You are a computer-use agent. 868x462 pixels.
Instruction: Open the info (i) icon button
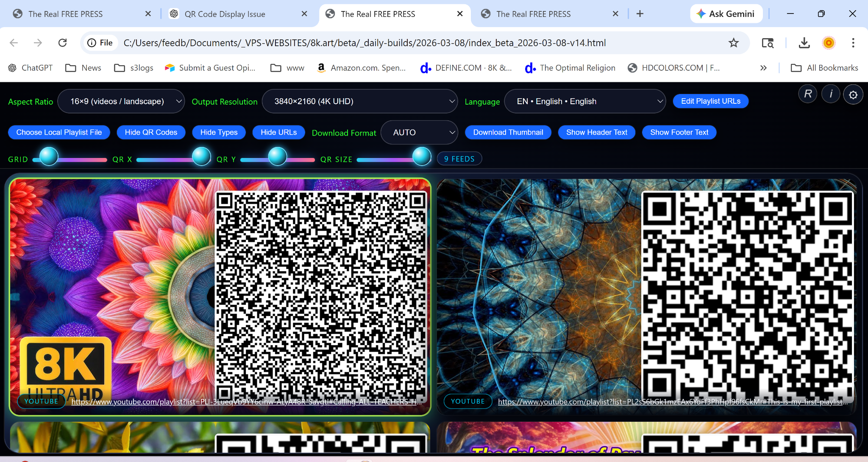pos(831,94)
